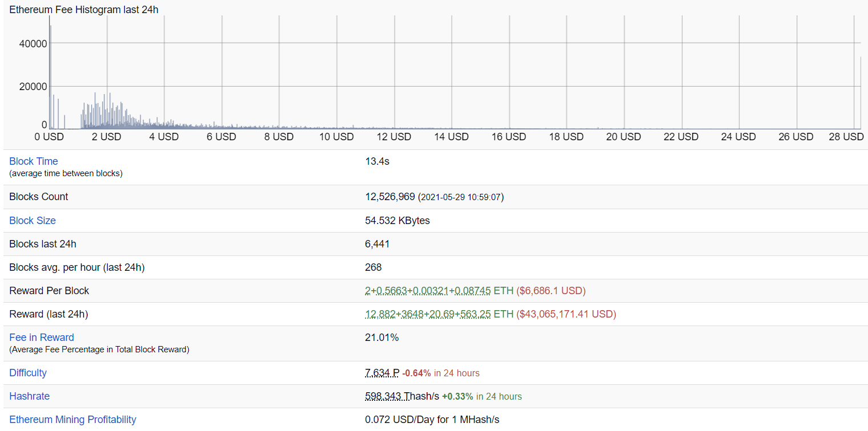Click the 54.532 KBytes block size value
Image resolution: width=868 pixels, height=431 pixels.
click(398, 221)
